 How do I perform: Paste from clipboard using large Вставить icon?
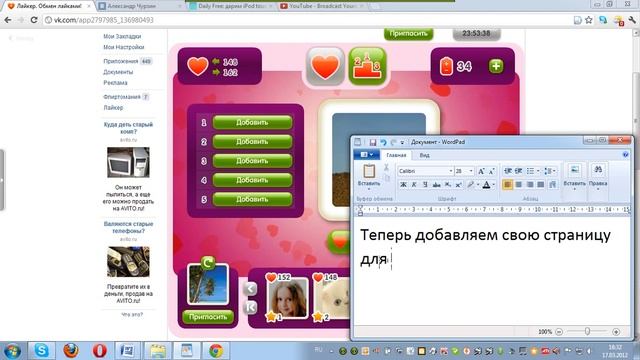pyautogui.click(x=369, y=171)
